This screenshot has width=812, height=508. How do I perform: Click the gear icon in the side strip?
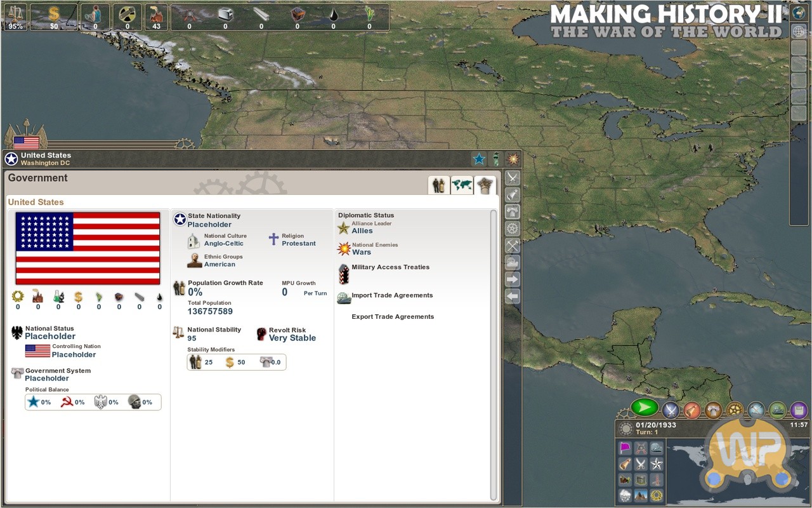512,229
